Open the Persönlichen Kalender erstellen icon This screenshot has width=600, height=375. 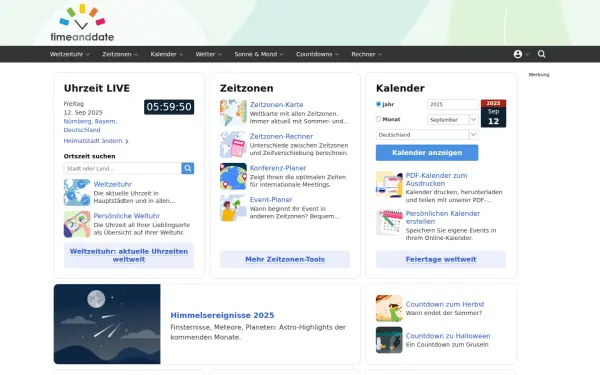tap(389, 222)
